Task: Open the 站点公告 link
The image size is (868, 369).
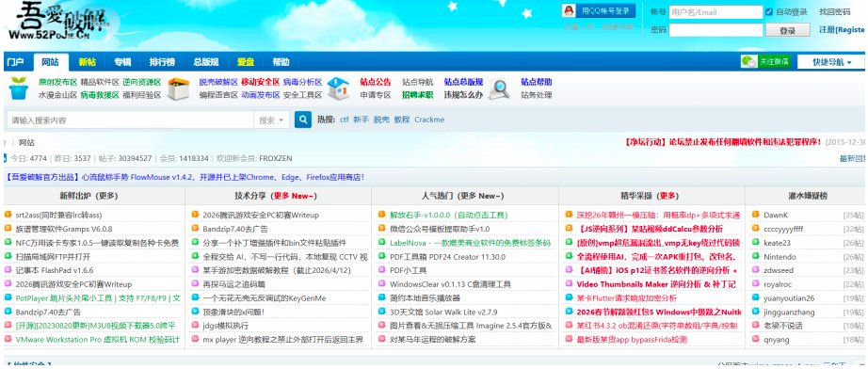Action: (x=376, y=82)
